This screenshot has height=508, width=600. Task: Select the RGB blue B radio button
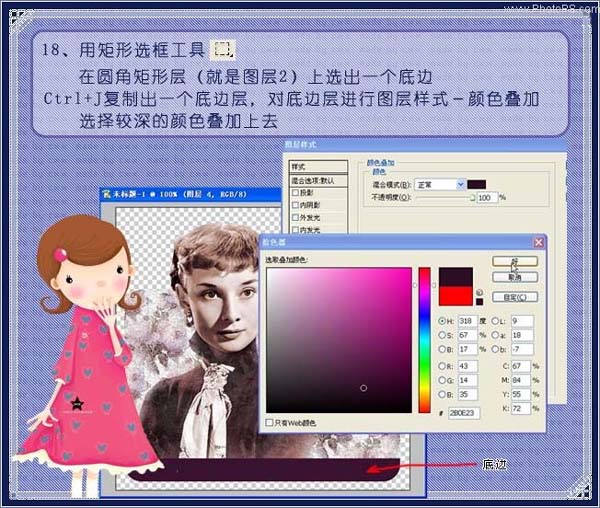point(442,394)
